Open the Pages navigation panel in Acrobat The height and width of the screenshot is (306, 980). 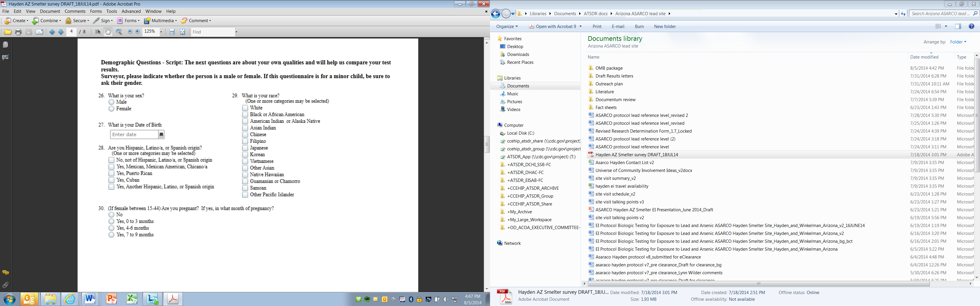click(6, 45)
